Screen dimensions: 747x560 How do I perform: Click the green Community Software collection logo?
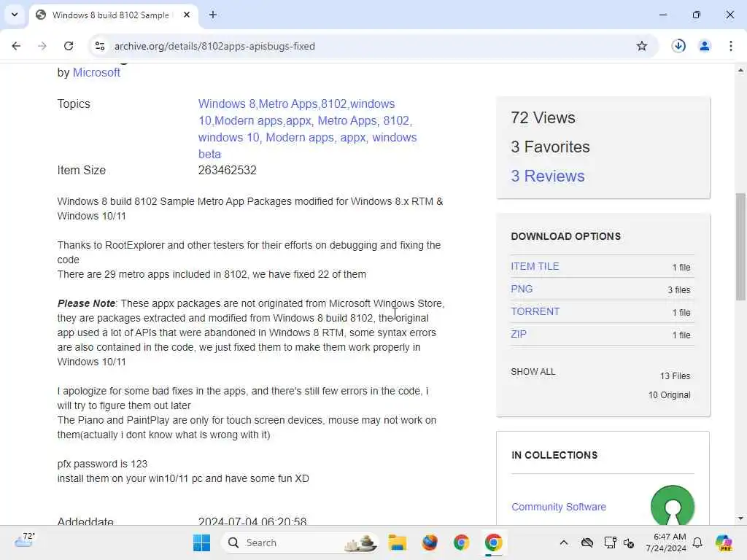pos(672,505)
